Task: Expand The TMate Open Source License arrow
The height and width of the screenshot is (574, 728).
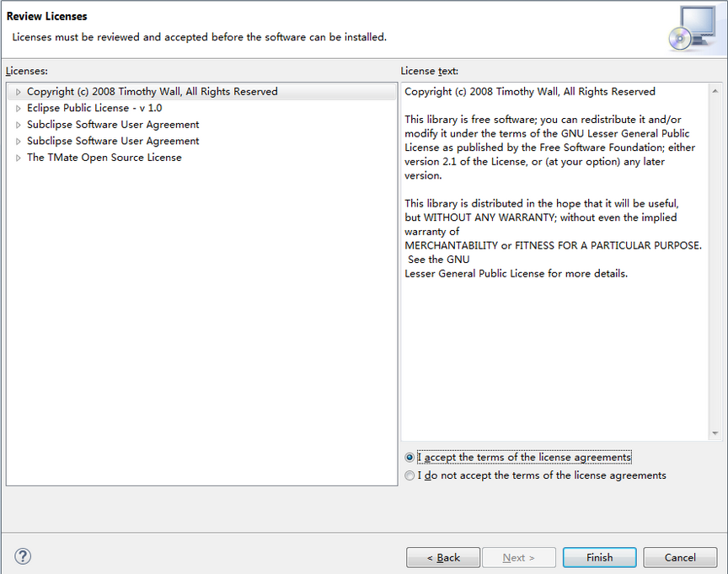Action: [18, 158]
